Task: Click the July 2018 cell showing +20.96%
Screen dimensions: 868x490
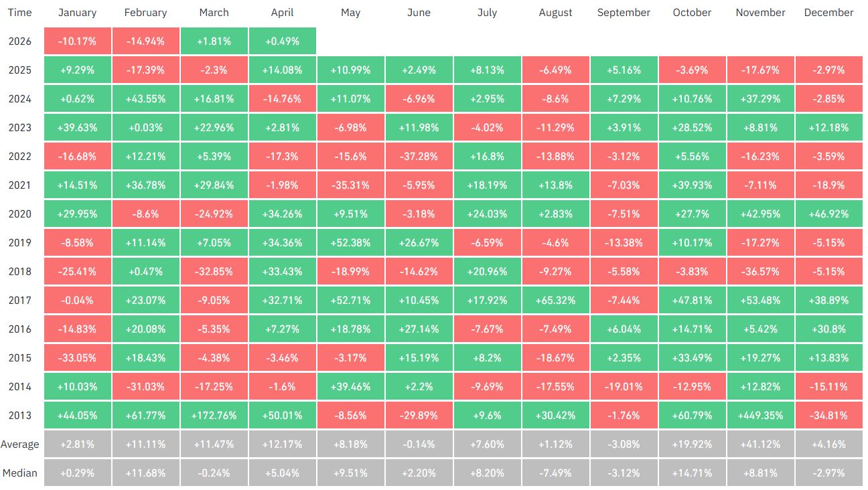Action: pos(487,271)
